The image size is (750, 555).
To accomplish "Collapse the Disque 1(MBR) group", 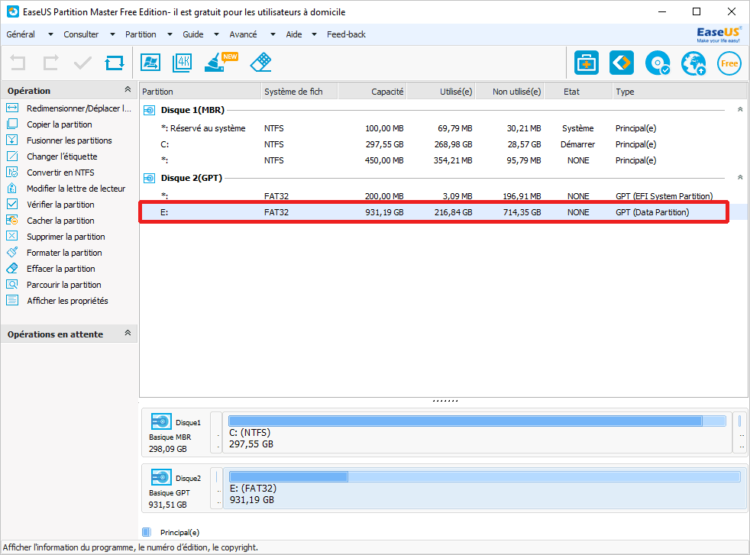I will pyautogui.click(x=740, y=110).
